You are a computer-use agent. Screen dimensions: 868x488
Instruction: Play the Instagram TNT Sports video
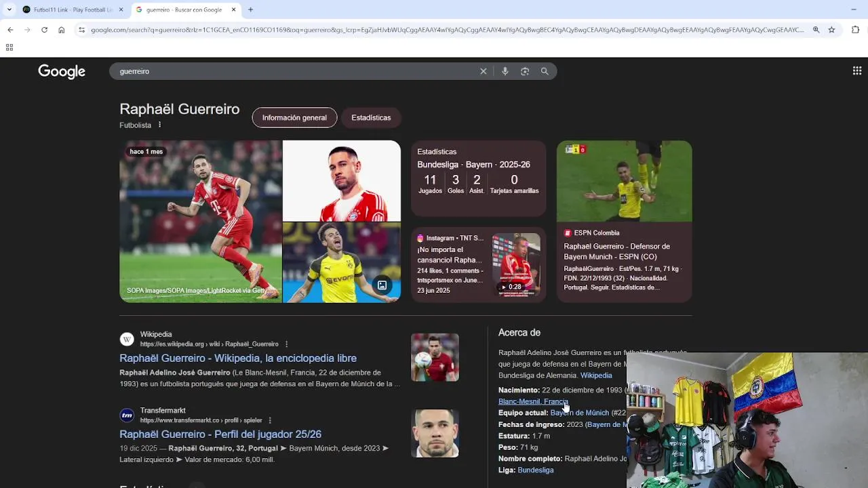point(516,264)
